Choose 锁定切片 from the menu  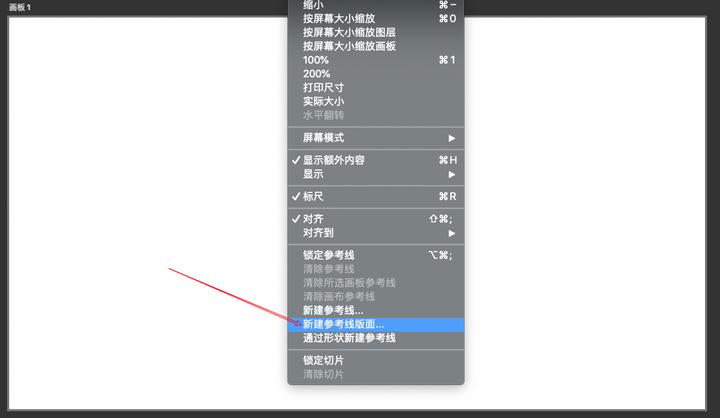[x=376, y=361]
